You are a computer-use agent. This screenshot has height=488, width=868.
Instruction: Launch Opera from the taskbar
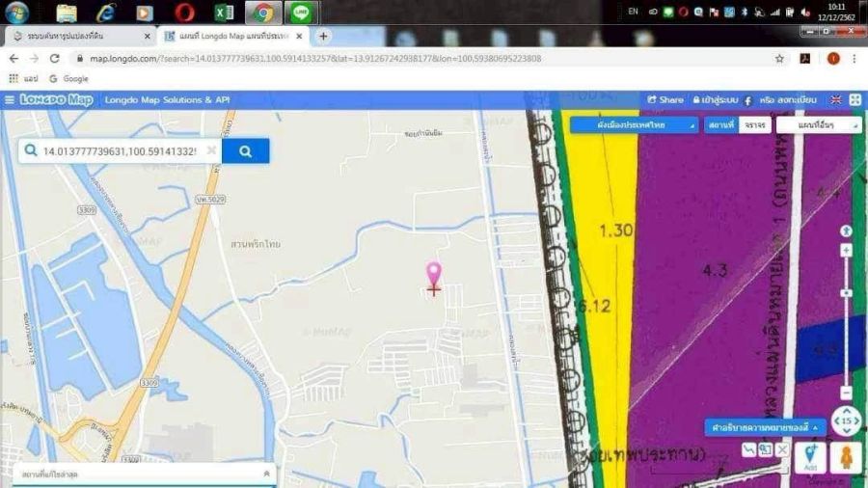[x=184, y=13]
